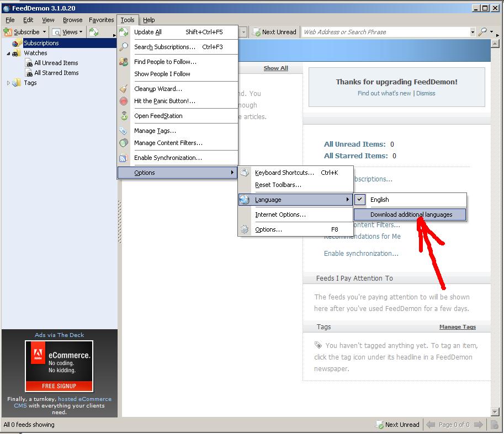Click the Tags folder icon in tree
The width and height of the screenshot is (504, 434).
[17, 83]
